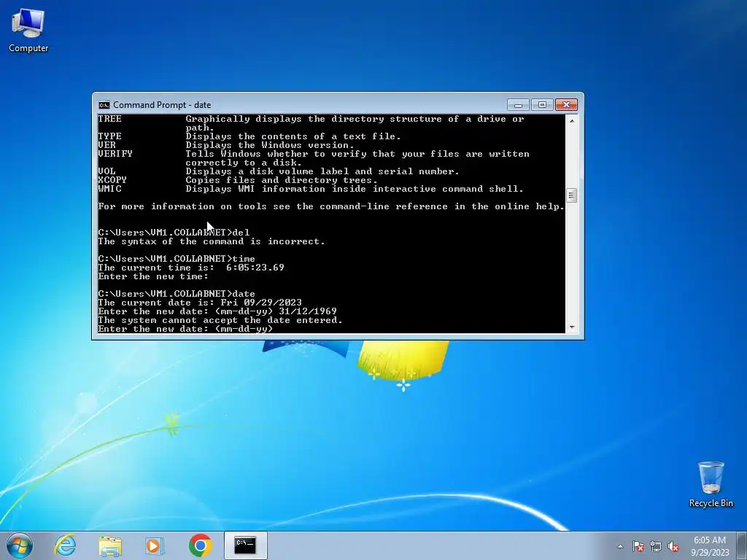Maximize the Command Prompt window
This screenshot has width=747, height=560.
click(542, 105)
